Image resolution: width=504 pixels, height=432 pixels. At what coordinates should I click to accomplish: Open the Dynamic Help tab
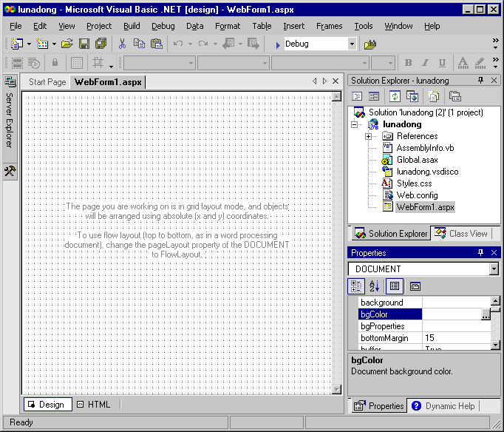[x=444, y=406]
